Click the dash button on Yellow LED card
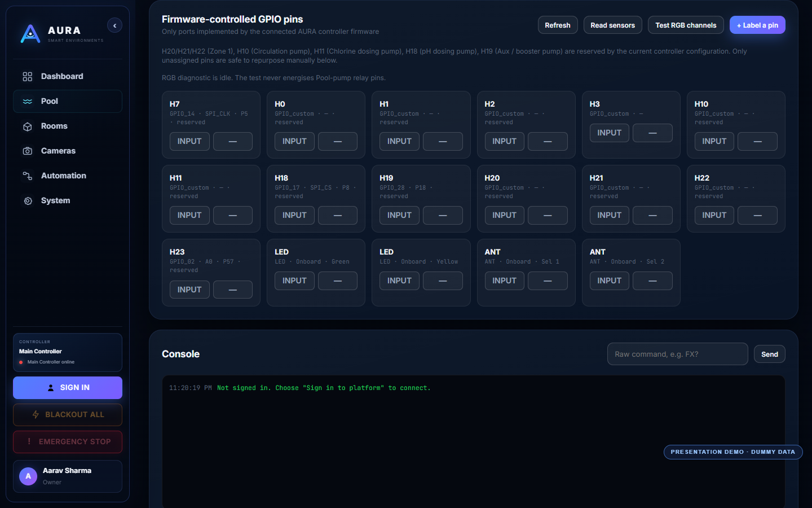The width and height of the screenshot is (812, 508). coord(443,281)
